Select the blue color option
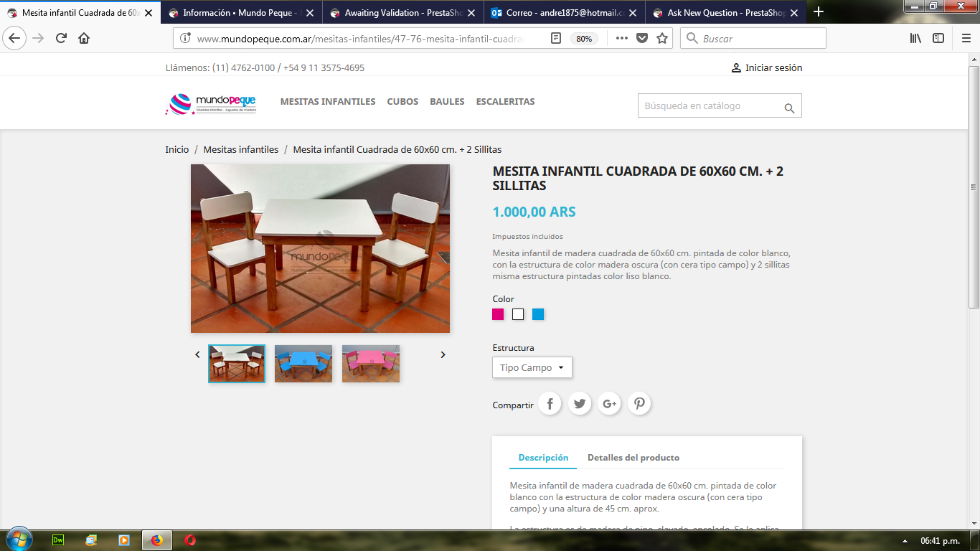 tap(538, 314)
